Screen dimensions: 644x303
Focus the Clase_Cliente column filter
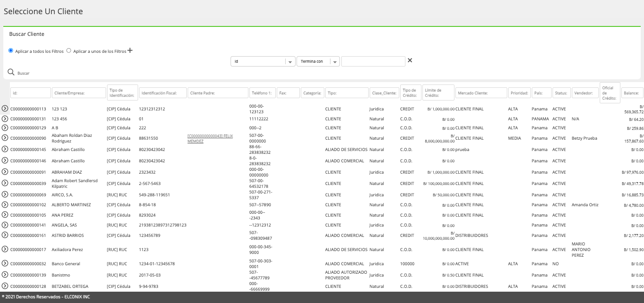point(384,93)
